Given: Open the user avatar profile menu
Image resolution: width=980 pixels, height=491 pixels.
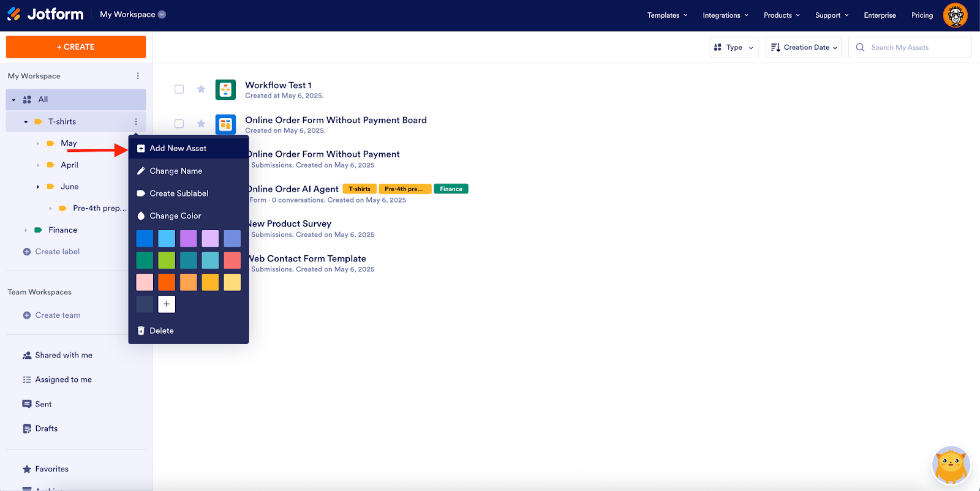Looking at the screenshot, I should 955,15.
